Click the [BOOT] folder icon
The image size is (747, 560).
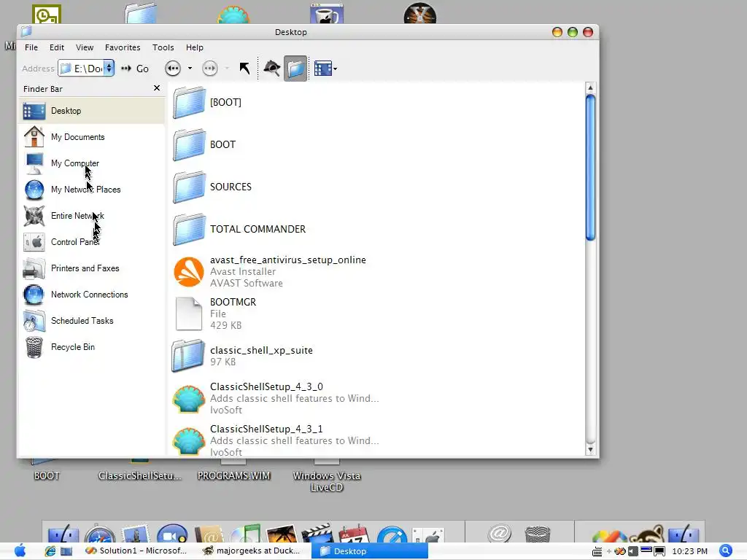189,102
